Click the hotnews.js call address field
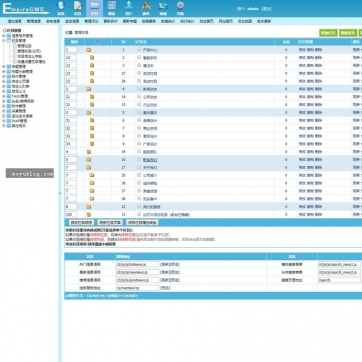 pyautogui.click(x=137, y=264)
